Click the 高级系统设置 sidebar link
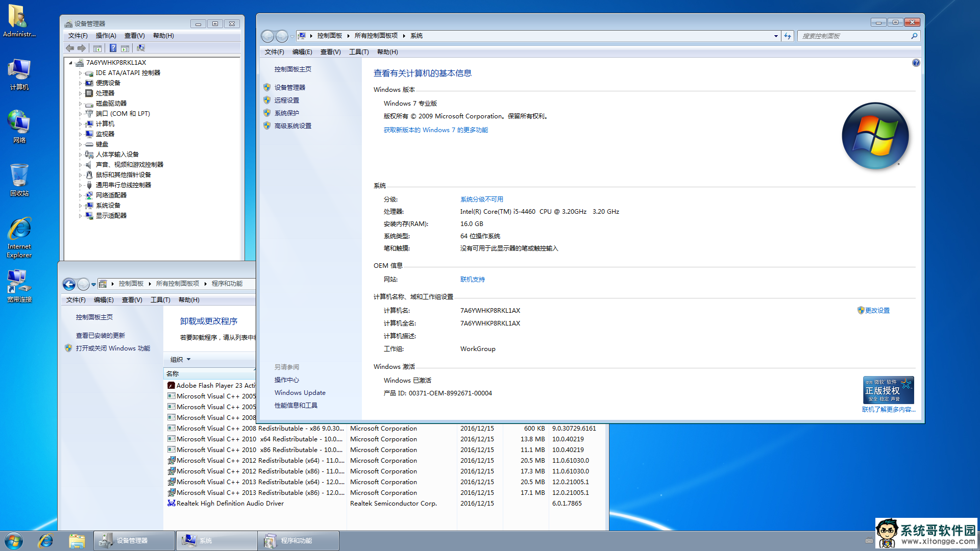This screenshot has height=551, width=980. 292,126
